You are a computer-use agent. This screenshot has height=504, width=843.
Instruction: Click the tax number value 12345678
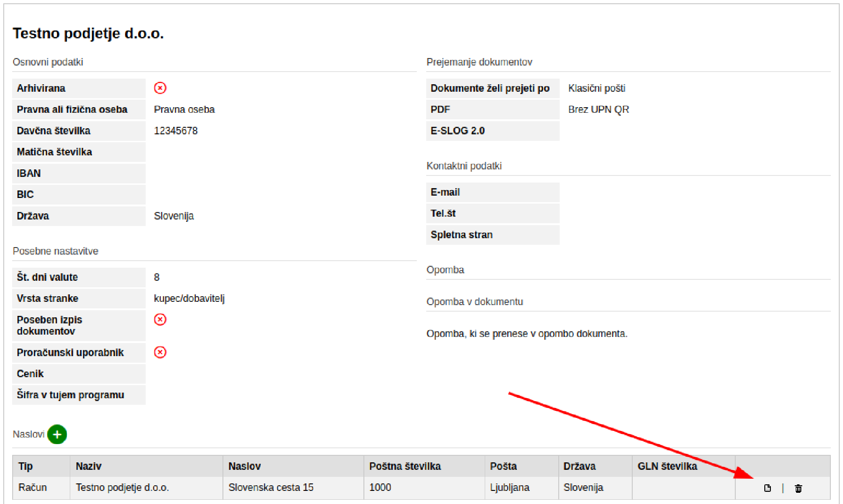click(176, 131)
